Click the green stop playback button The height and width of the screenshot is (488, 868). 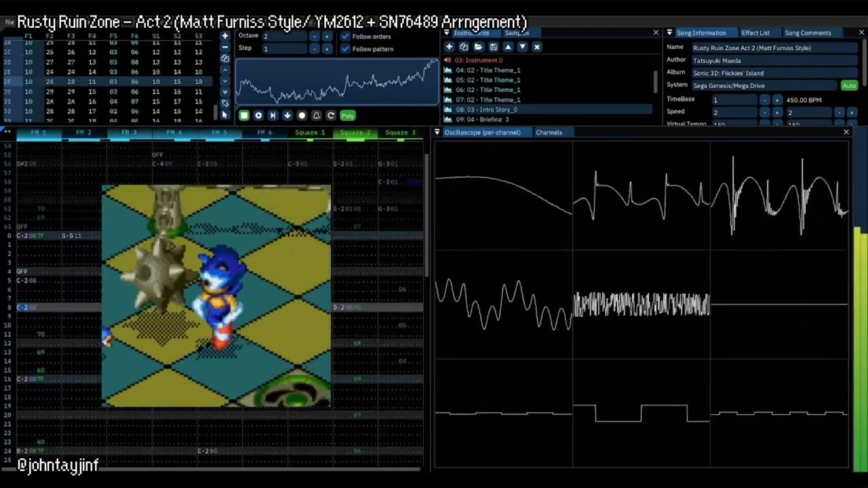[x=244, y=116]
